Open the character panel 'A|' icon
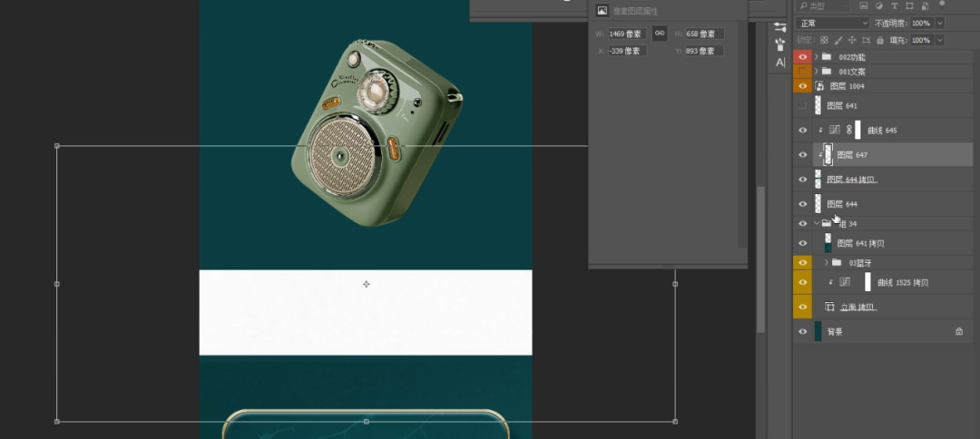The height and width of the screenshot is (439, 980). click(x=780, y=63)
